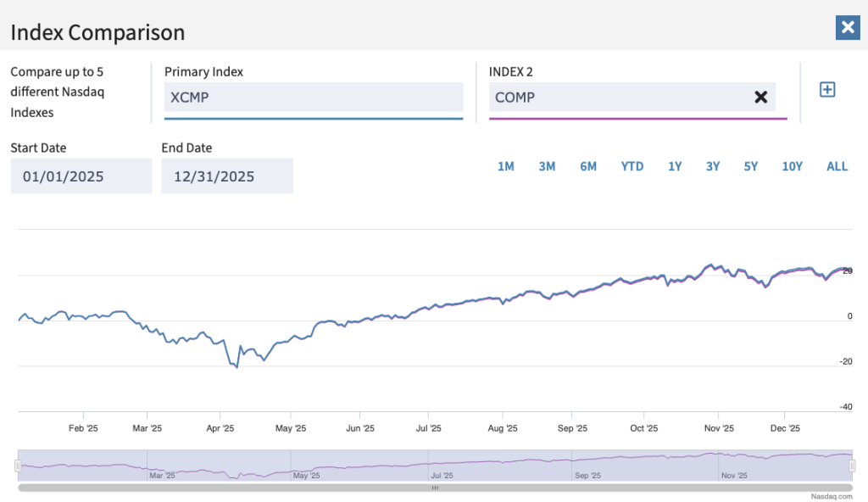This screenshot has height=502, width=868.
Task: Show the ALL time range
Action: 837,166
